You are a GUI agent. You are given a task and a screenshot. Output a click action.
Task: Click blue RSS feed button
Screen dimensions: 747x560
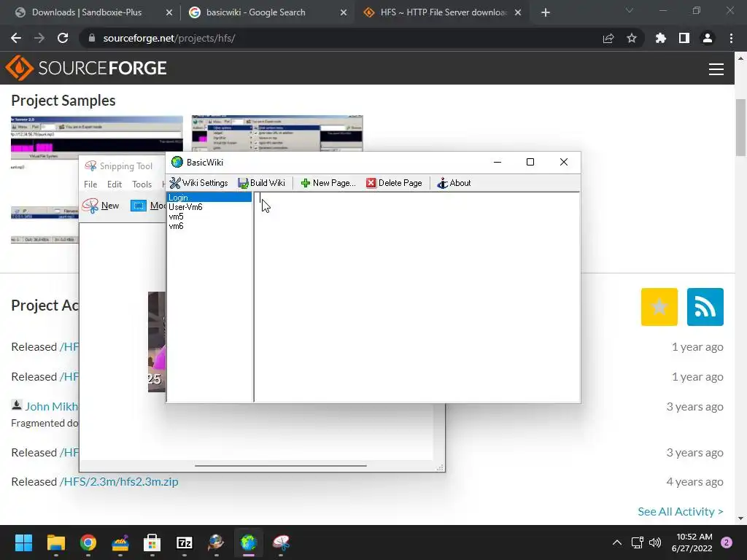[x=705, y=307]
